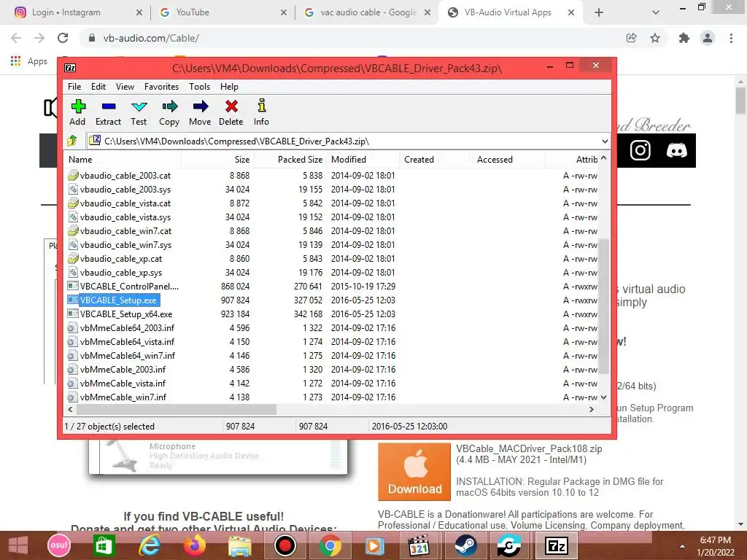Select vbMmeCable64_vista.inf file

click(127, 341)
